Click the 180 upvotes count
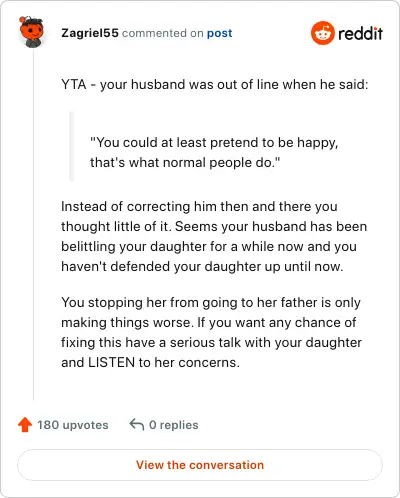The height and width of the screenshot is (498, 400). (x=73, y=425)
